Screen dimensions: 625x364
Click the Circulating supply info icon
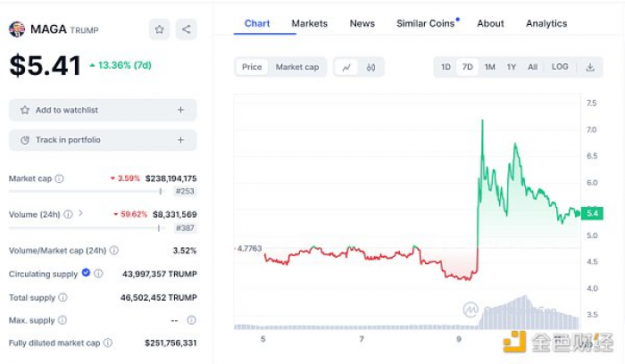coord(98,274)
